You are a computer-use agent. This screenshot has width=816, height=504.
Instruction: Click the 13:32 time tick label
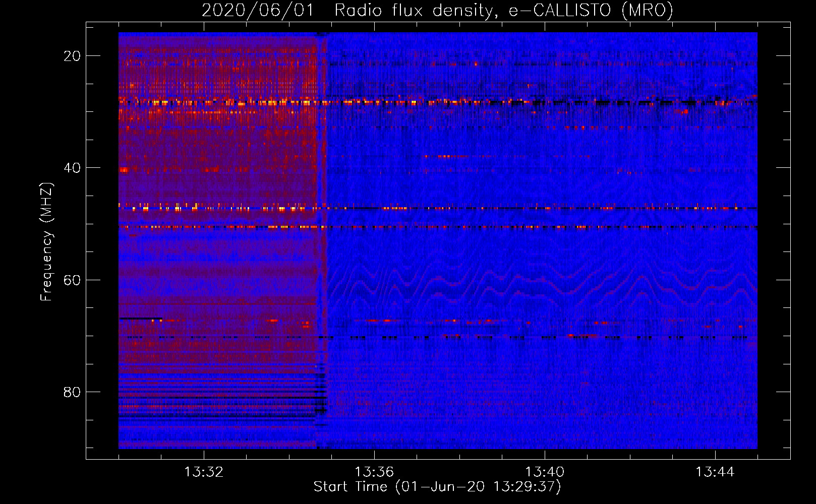coord(204,472)
